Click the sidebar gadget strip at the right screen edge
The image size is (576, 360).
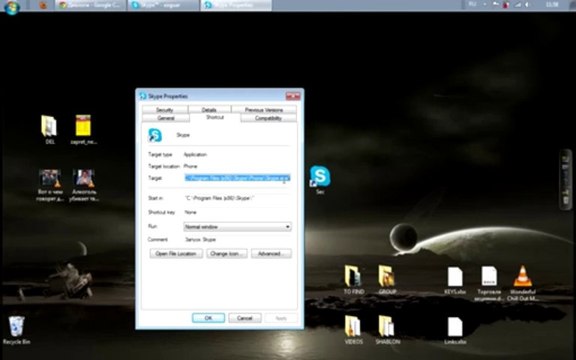(x=566, y=179)
